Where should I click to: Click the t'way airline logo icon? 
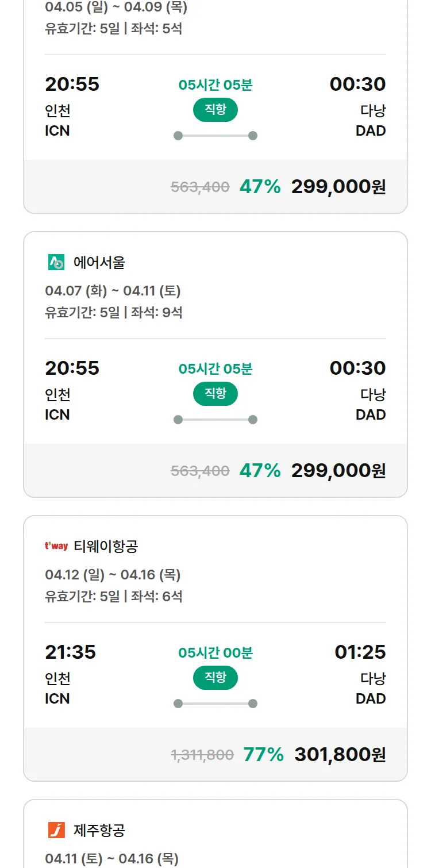pyautogui.click(x=56, y=546)
